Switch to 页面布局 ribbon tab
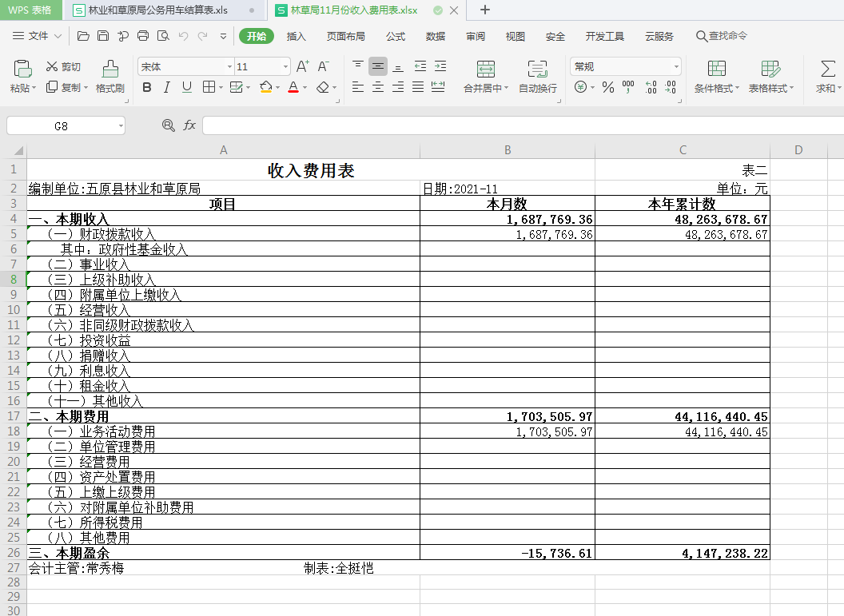The height and width of the screenshot is (616, 844). (x=345, y=36)
